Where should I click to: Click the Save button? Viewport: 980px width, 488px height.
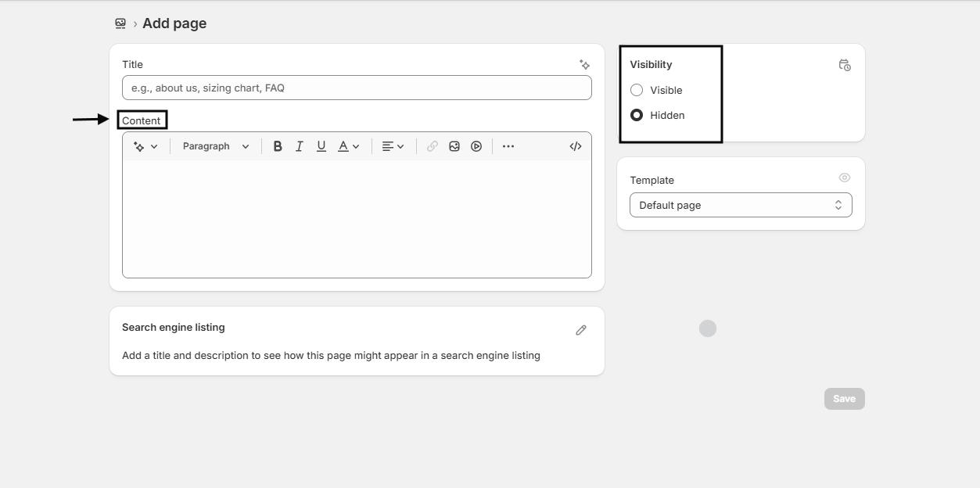click(x=844, y=399)
